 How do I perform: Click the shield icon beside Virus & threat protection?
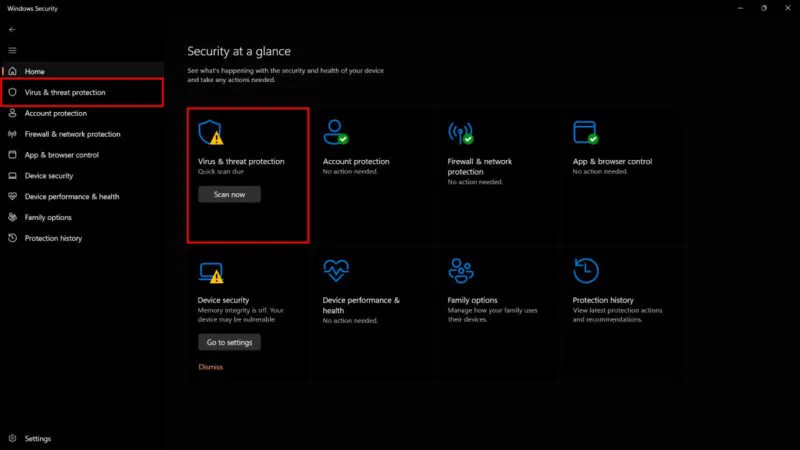coord(13,92)
